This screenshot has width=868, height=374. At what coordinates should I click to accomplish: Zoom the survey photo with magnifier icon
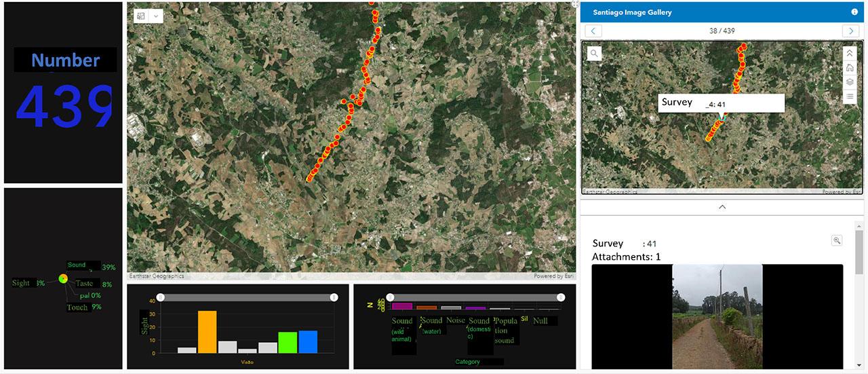837,240
